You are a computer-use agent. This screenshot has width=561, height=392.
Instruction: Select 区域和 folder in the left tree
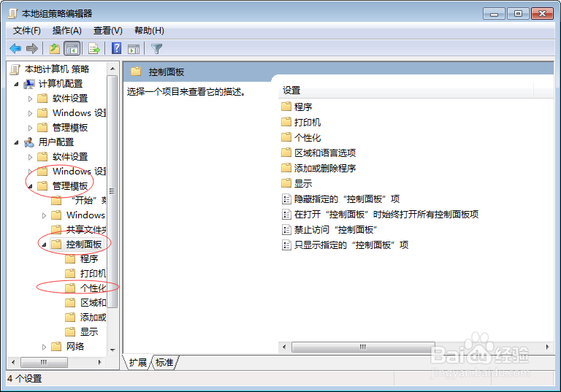pyautogui.click(x=93, y=303)
